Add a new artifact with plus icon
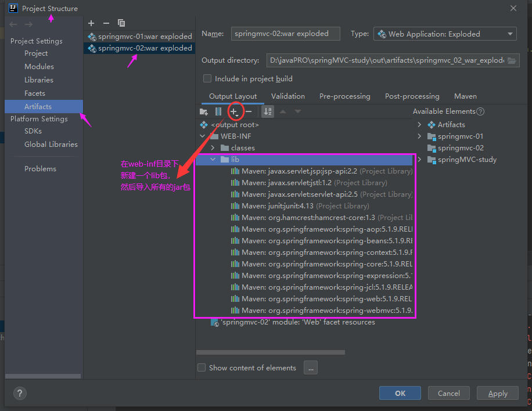Viewport: 532px width, 411px height. pos(91,23)
